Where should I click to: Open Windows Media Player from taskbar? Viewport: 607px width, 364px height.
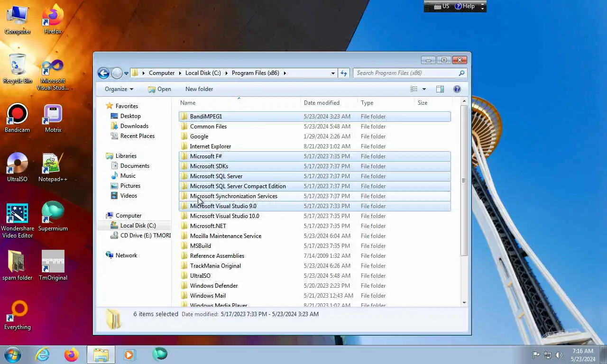point(129,355)
